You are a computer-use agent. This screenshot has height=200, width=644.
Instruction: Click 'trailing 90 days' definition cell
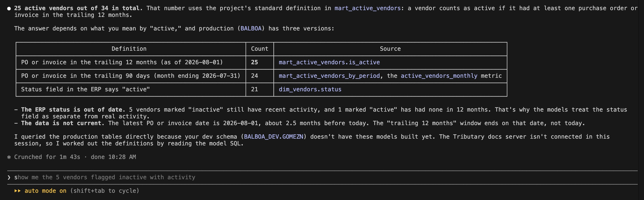tap(131, 76)
